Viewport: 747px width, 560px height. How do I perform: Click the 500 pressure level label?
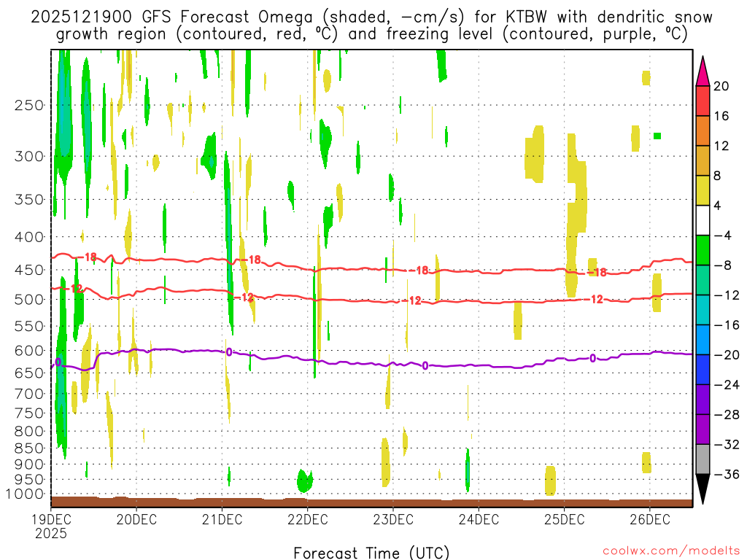[x=29, y=300]
